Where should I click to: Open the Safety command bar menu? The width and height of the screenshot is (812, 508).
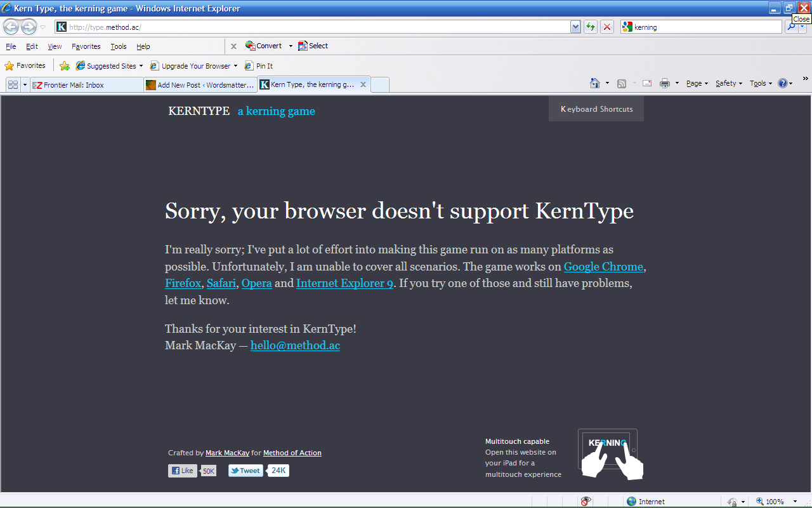(729, 83)
